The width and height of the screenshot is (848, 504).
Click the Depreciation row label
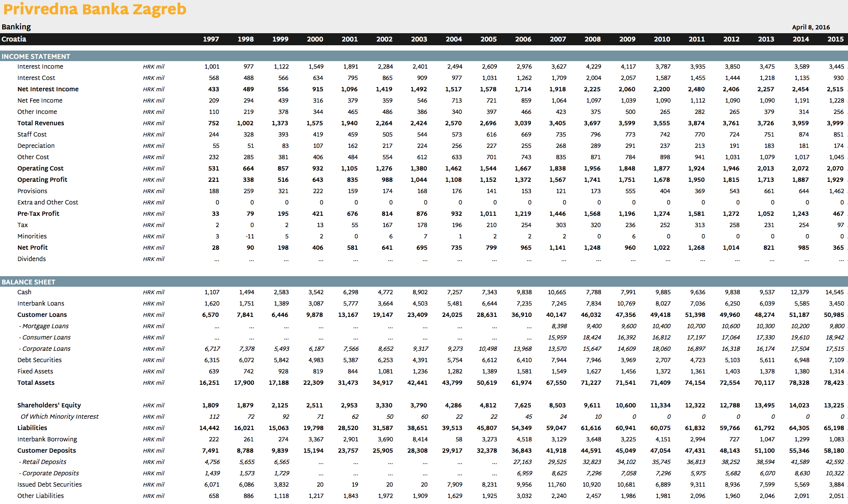pyautogui.click(x=36, y=146)
